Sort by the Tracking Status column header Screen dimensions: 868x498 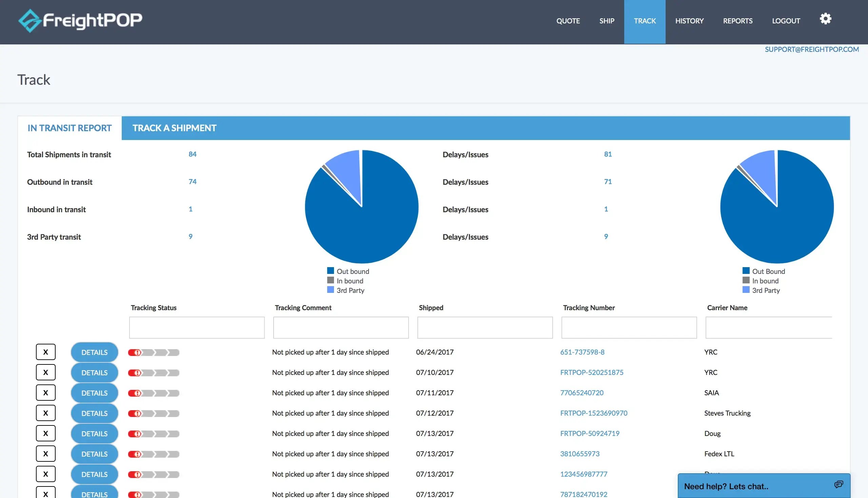coord(154,308)
